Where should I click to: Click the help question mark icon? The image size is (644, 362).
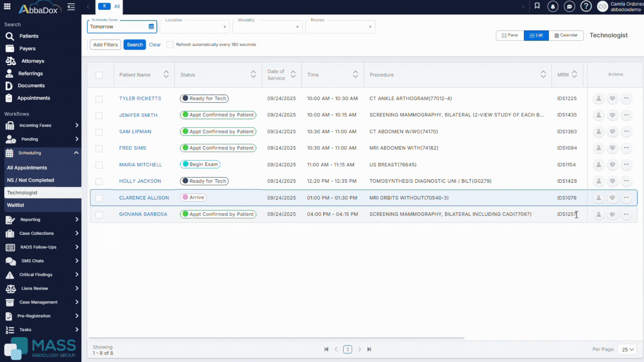pos(586,6)
